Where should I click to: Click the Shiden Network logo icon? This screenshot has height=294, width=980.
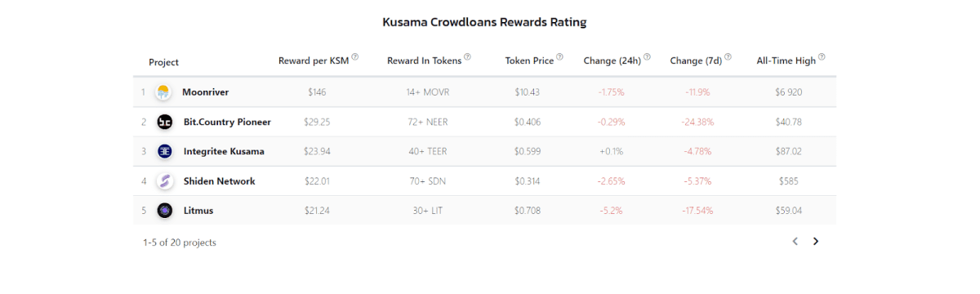(164, 181)
